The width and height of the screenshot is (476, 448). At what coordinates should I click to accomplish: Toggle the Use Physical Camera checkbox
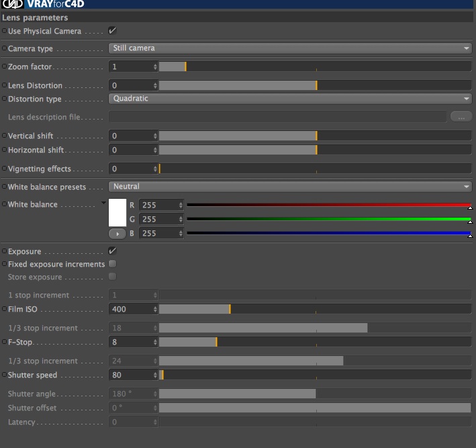[x=112, y=31]
